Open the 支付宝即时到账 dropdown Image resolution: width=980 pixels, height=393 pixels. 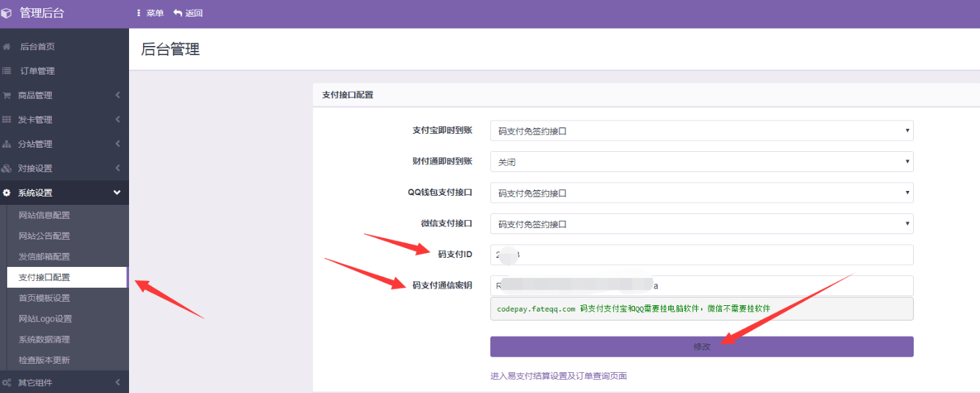tap(701, 130)
